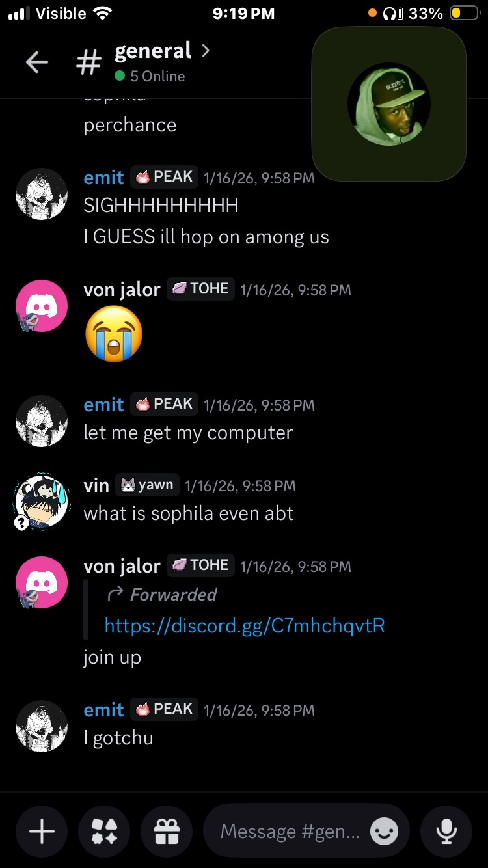
Task: Open the plus attachment menu
Action: click(x=42, y=831)
